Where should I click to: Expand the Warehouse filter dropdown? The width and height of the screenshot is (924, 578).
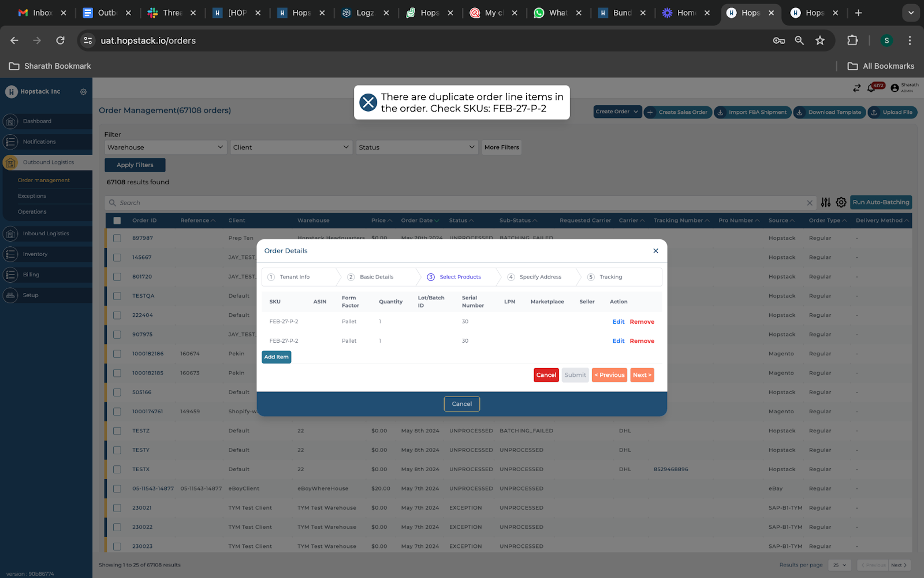click(165, 147)
